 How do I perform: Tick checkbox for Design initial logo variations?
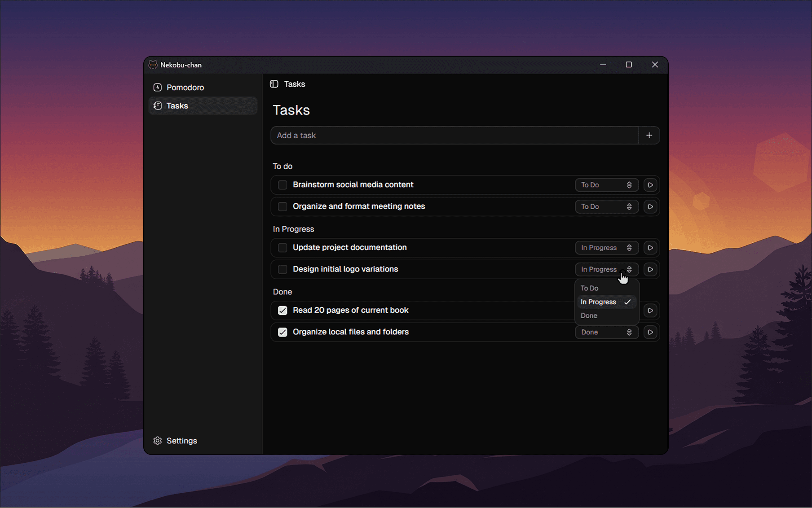click(x=282, y=269)
